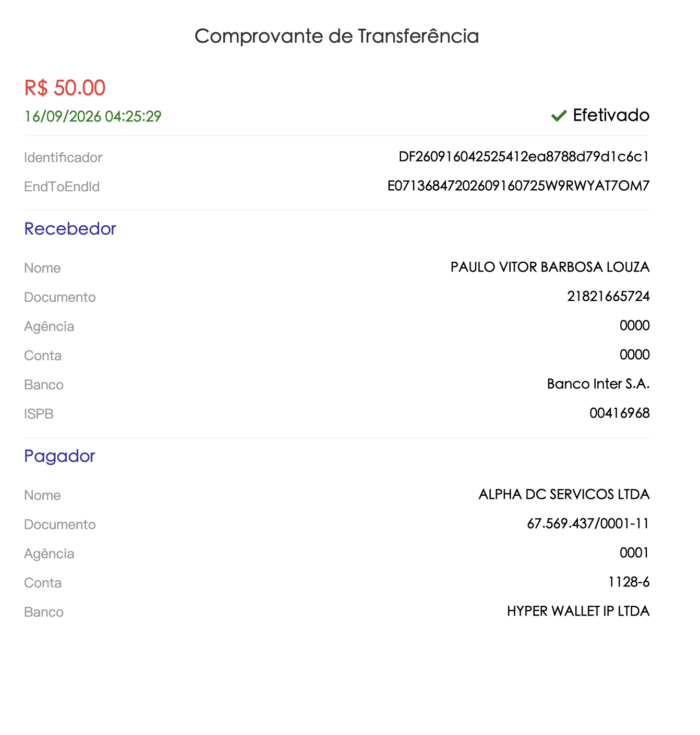
Task: Click the green Efetivado checkmark icon
Action: 559,115
